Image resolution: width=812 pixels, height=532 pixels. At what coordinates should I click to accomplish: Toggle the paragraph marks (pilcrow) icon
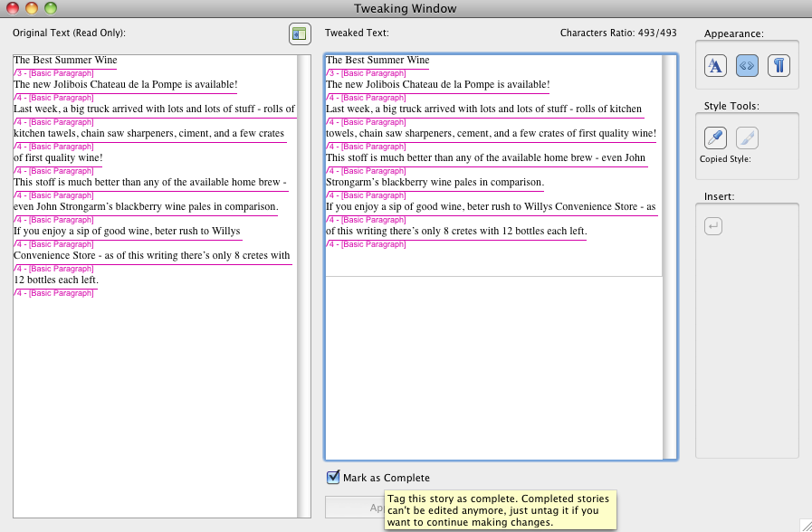tap(779, 66)
